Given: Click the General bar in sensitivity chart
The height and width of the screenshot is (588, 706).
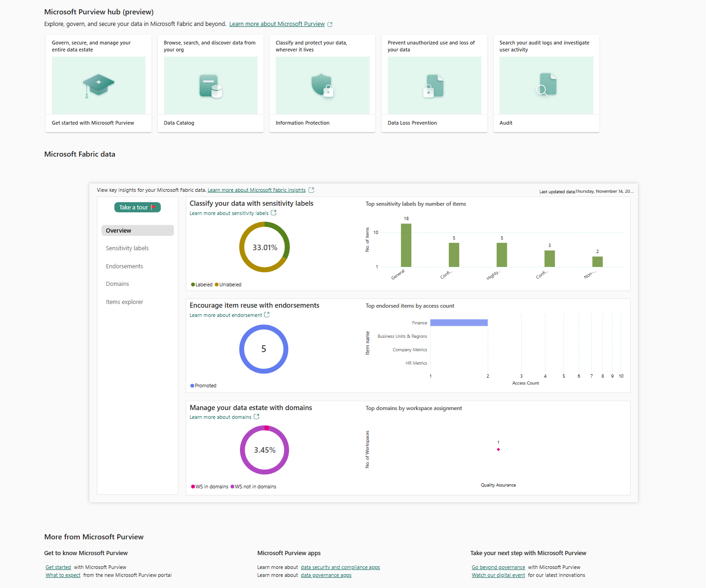Looking at the screenshot, I should pyautogui.click(x=406, y=246).
